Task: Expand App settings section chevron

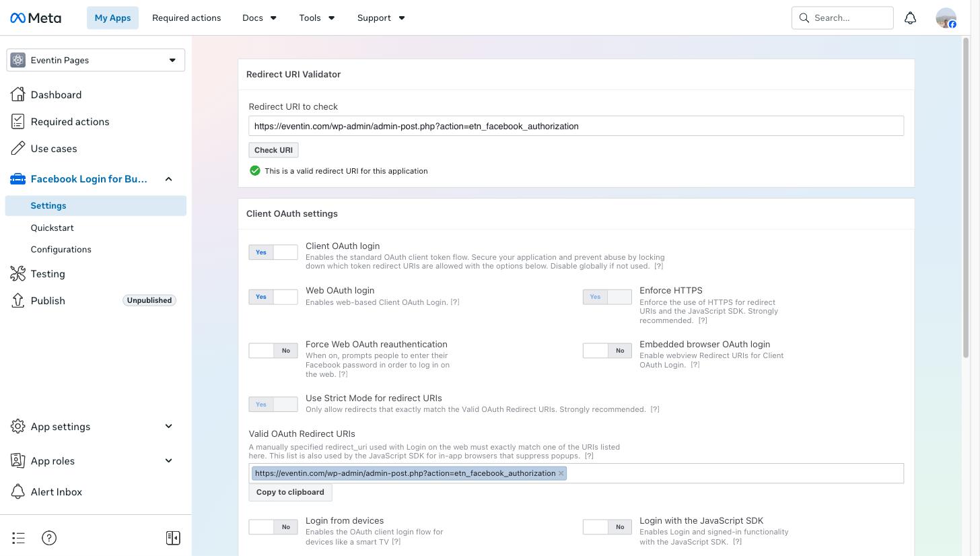Action: tap(169, 426)
